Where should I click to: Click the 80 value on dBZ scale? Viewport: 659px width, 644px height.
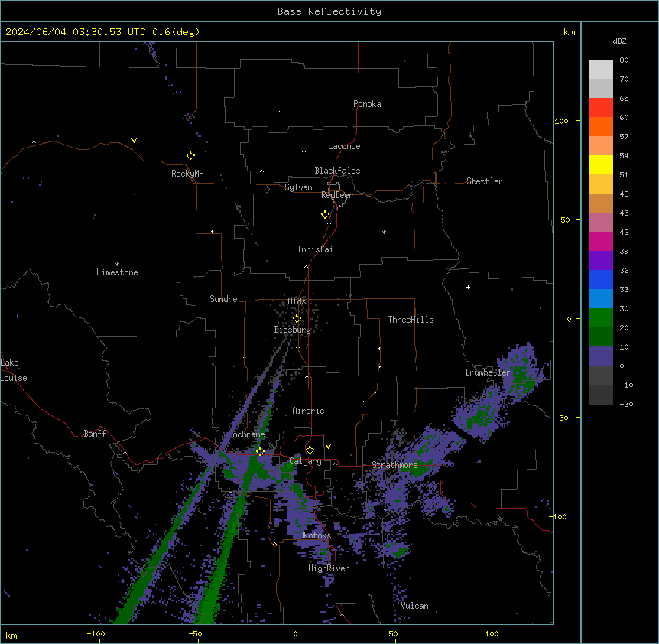(x=624, y=60)
